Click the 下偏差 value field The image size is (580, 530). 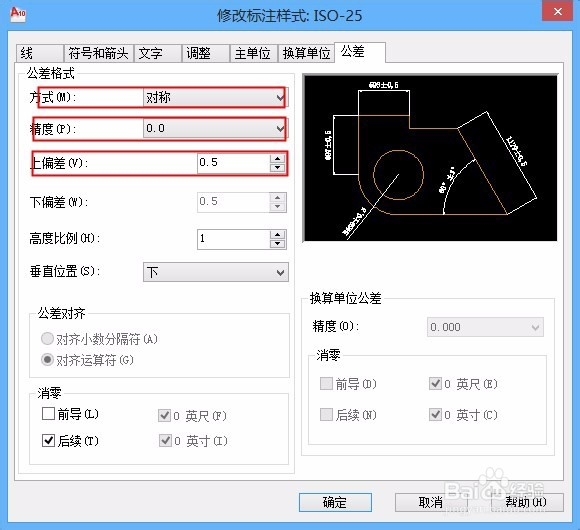coord(234,202)
